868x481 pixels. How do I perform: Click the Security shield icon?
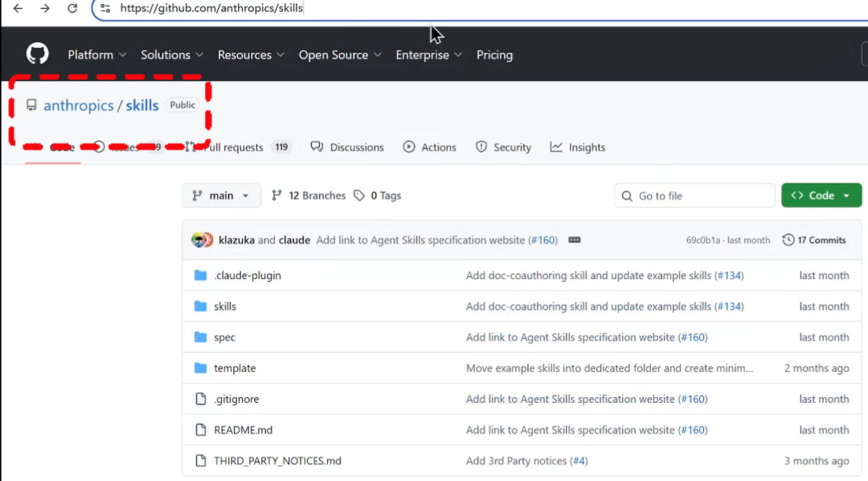point(481,147)
